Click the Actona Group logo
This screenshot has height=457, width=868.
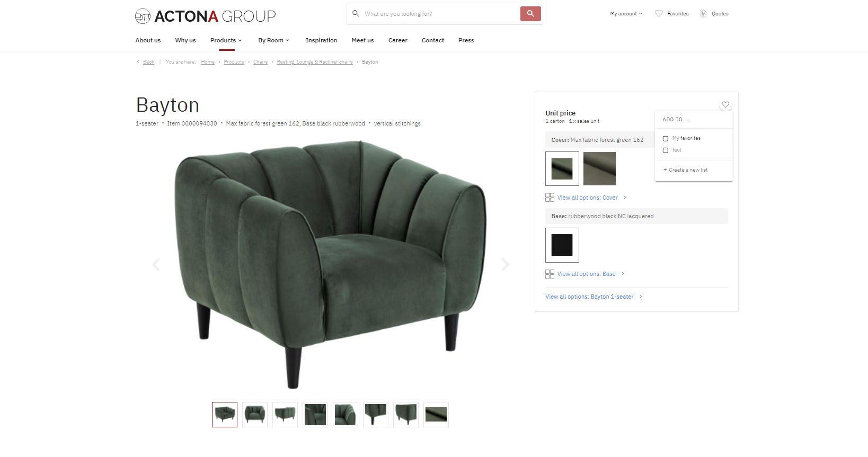pos(205,16)
